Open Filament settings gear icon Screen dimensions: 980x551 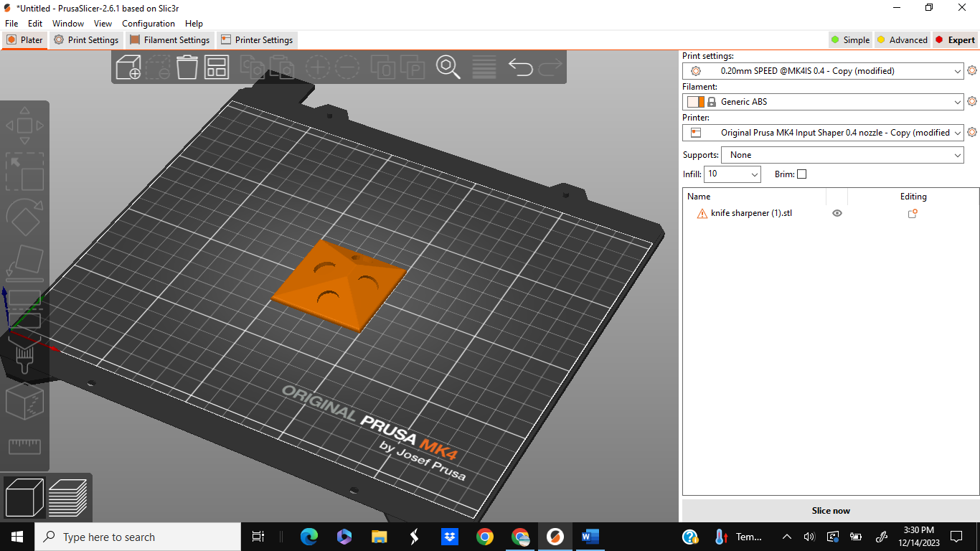pos(972,101)
